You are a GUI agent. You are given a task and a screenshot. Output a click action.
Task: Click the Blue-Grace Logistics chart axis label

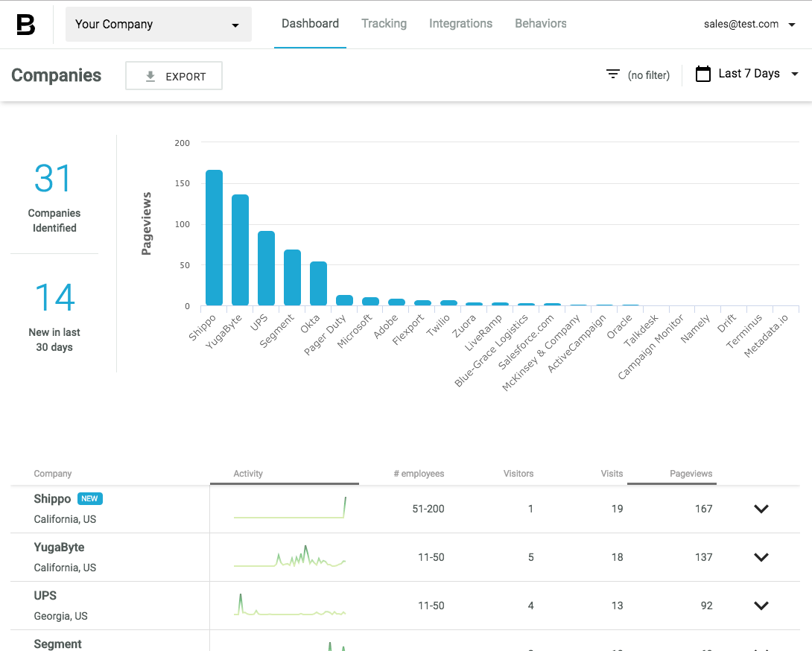click(492, 350)
